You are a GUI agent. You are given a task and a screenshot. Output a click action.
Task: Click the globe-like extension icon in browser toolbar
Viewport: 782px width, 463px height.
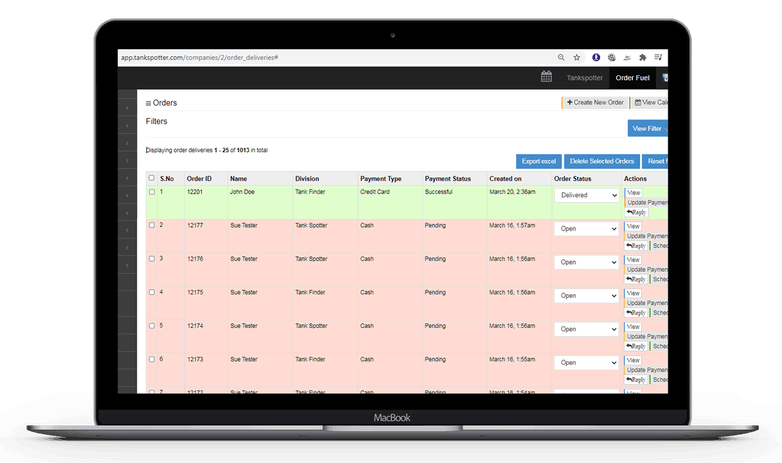click(x=611, y=57)
